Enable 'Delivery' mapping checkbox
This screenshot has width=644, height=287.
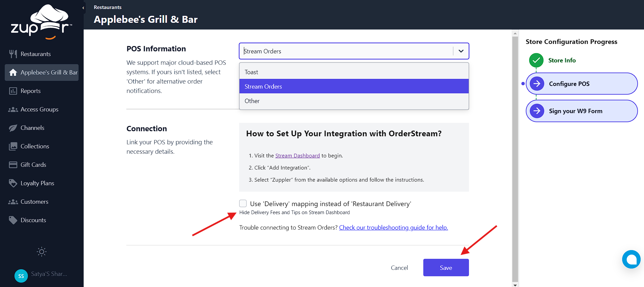pyautogui.click(x=243, y=203)
